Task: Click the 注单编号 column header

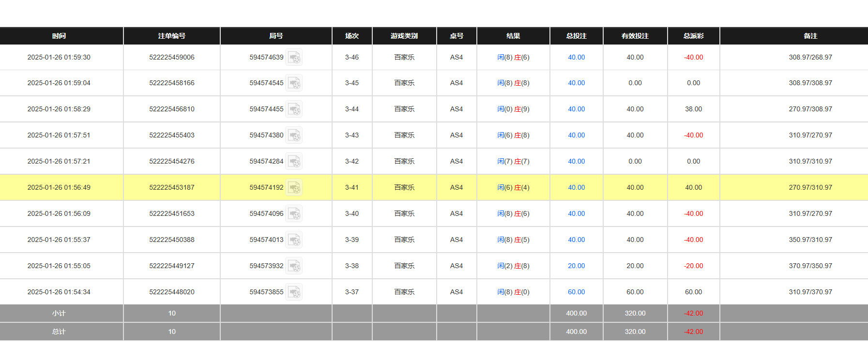Action: 171,36
